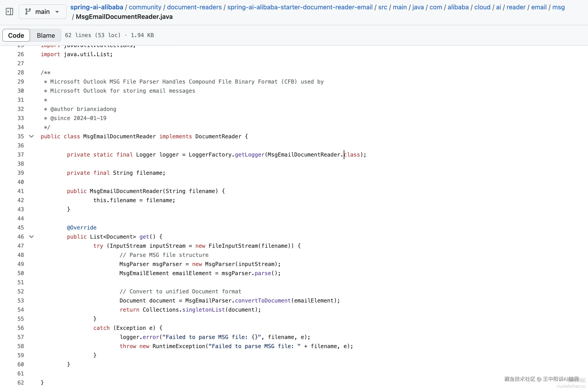Collapse the MsgEmailDocumentReader class chevron
Screen dimensions: 588x391
(x=31, y=136)
